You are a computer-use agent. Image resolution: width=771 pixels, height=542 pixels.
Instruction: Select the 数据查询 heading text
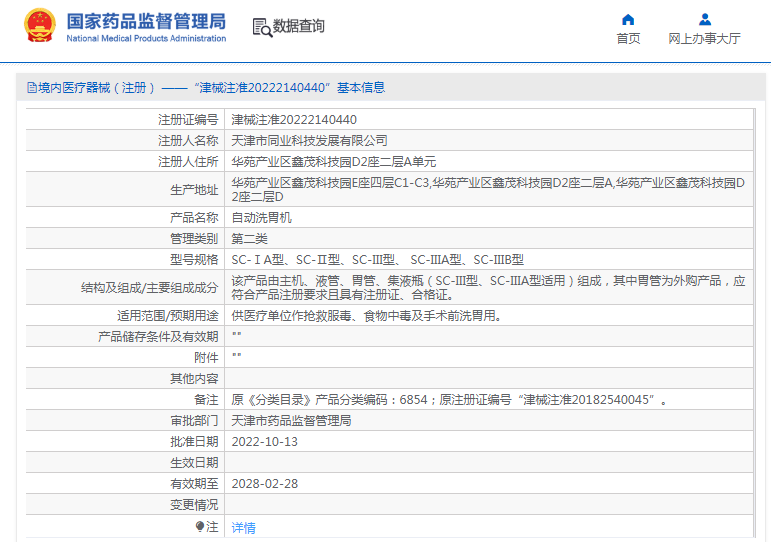(x=299, y=27)
